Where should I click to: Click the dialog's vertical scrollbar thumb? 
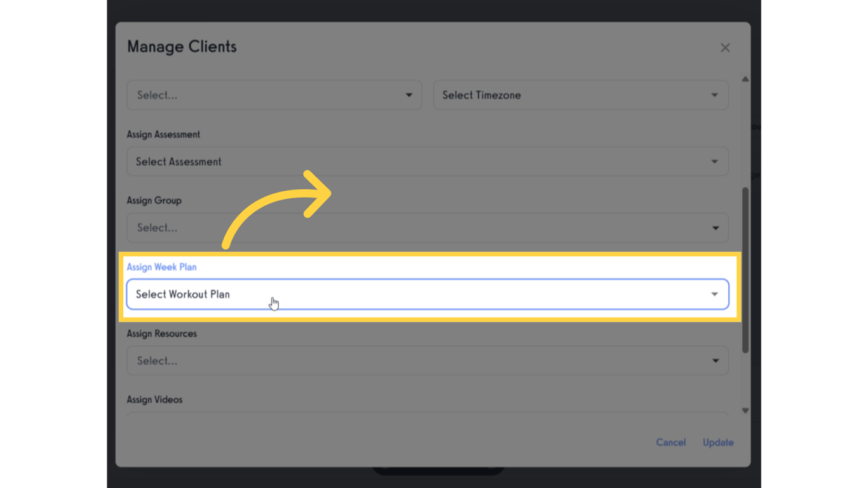click(745, 270)
